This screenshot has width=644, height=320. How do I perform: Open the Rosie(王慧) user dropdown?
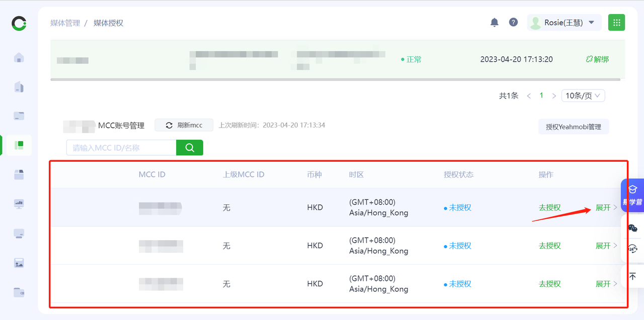[x=564, y=23]
